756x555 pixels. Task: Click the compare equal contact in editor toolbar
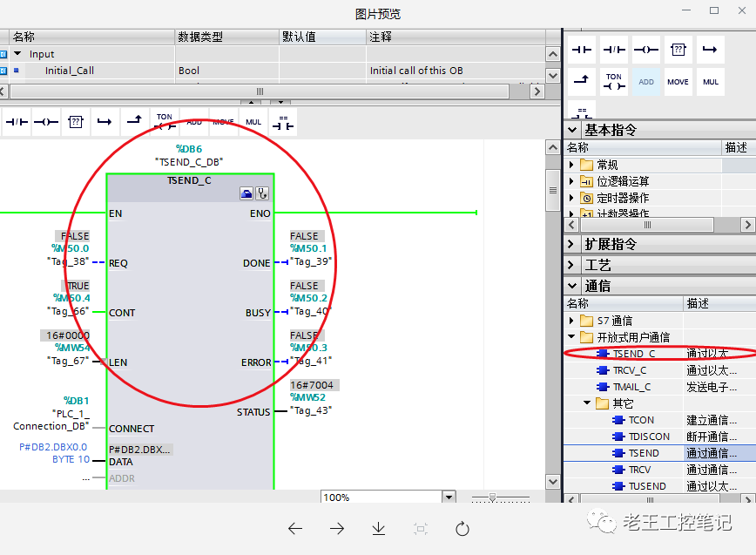pos(283,122)
